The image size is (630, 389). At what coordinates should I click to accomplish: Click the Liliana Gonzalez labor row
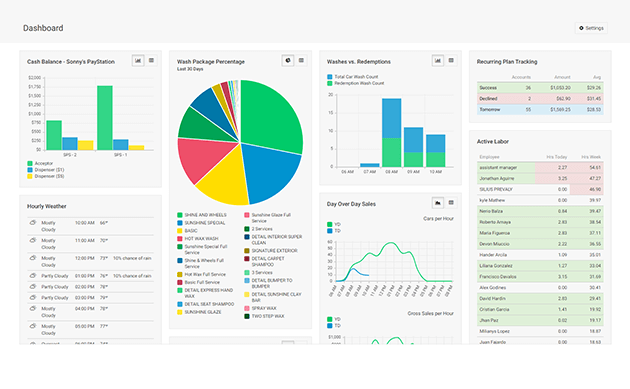pyautogui.click(x=540, y=266)
